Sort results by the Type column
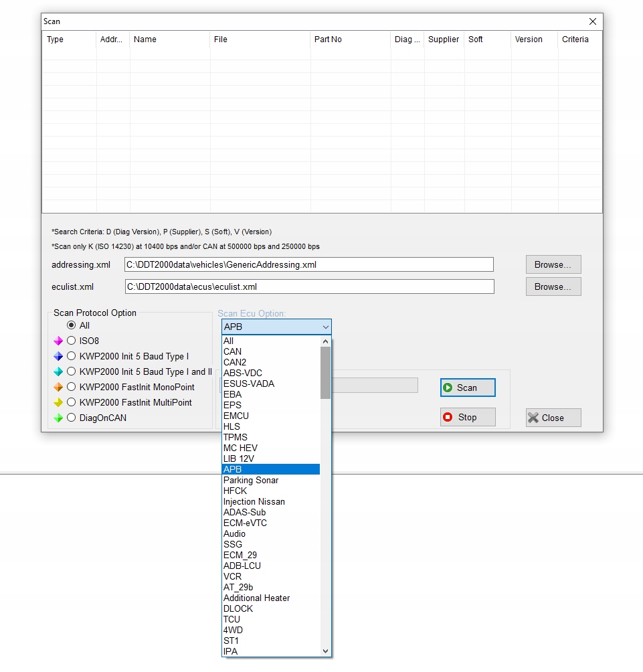Image resolution: width=643 pixels, height=672 pixels. tap(69, 39)
